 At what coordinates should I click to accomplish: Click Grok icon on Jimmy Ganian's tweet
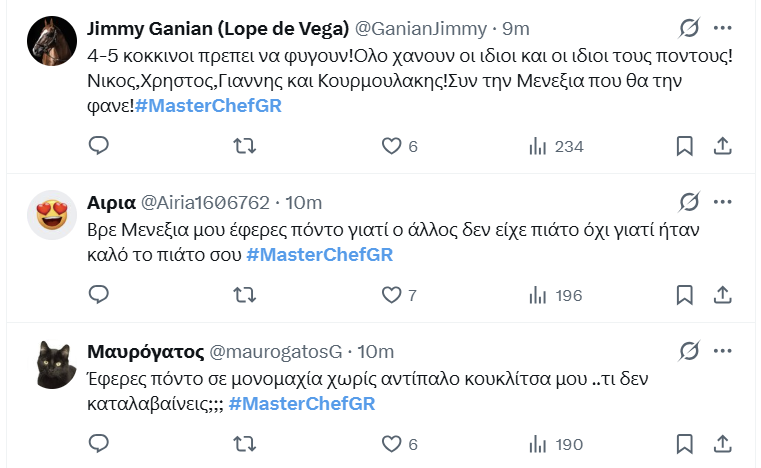688,27
